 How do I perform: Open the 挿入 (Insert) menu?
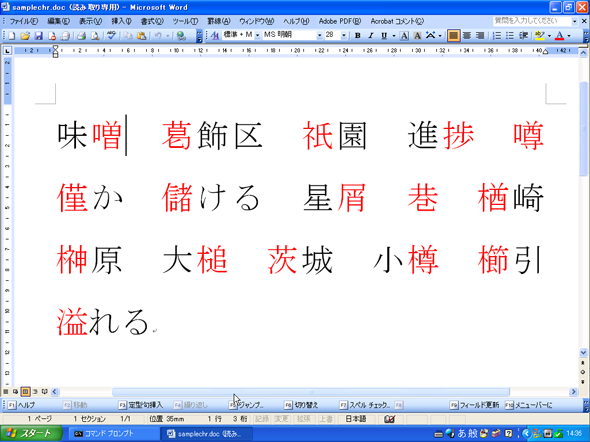121,21
